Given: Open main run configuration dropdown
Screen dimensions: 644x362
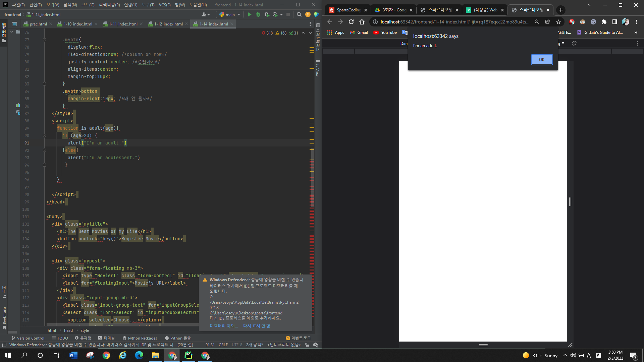Looking at the screenshot, I should pos(230,14).
